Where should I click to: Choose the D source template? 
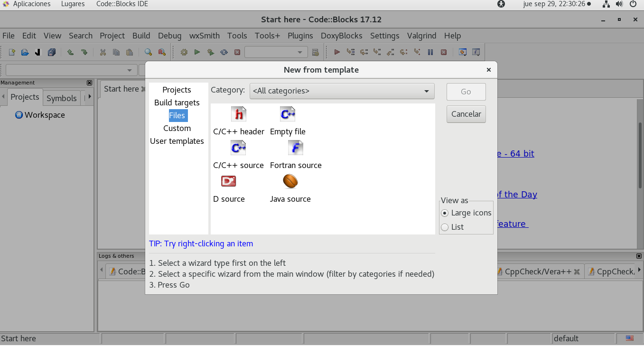(x=228, y=182)
